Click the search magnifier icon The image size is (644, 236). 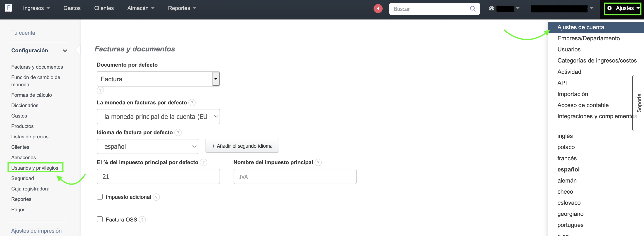click(472, 9)
